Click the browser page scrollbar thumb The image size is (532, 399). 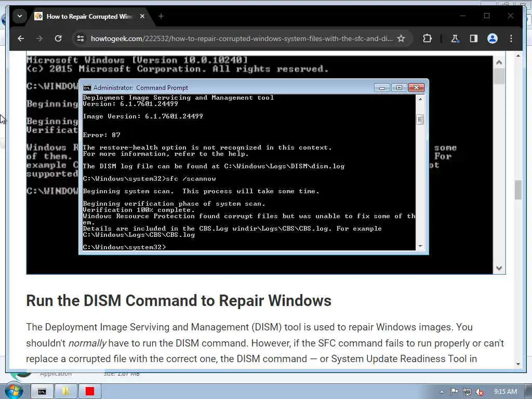[518, 190]
